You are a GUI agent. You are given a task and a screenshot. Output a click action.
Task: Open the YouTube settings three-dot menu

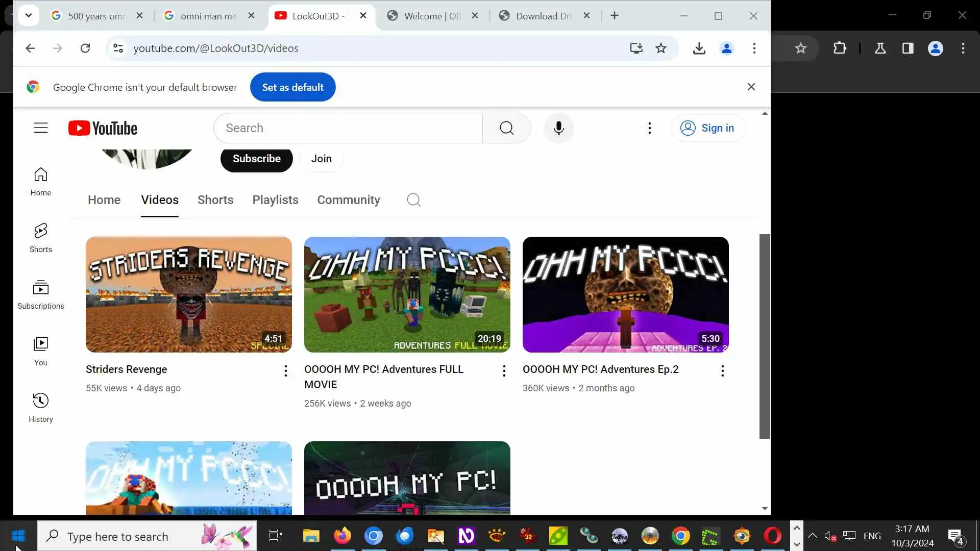tap(649, 128)
